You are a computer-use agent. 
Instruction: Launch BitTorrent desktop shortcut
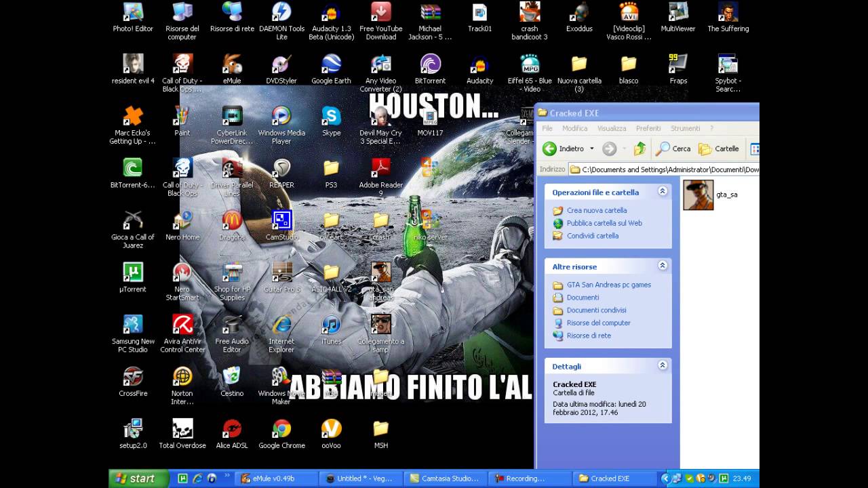click(x=430, y=64)
